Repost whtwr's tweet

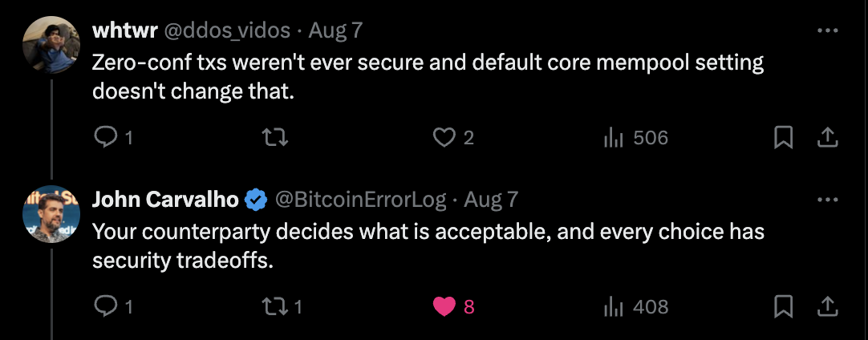pyautogui.click(x=275, y=138)
